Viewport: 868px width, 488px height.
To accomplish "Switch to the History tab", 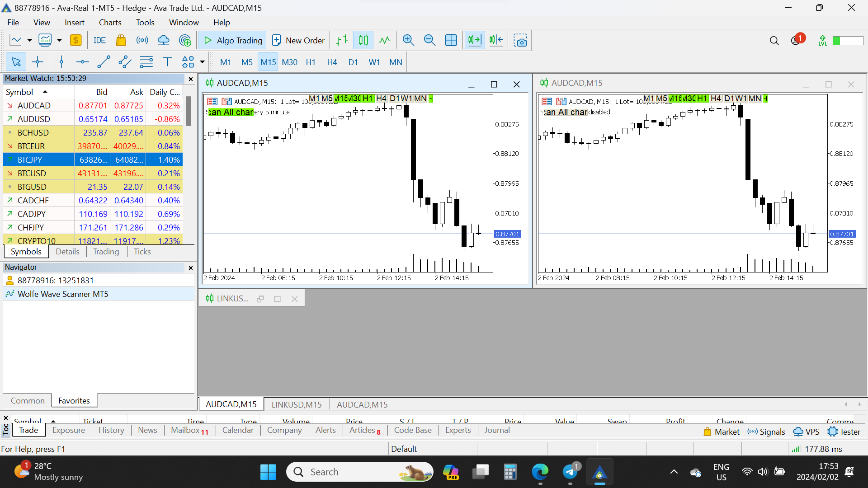I will [x=111, y=430].
